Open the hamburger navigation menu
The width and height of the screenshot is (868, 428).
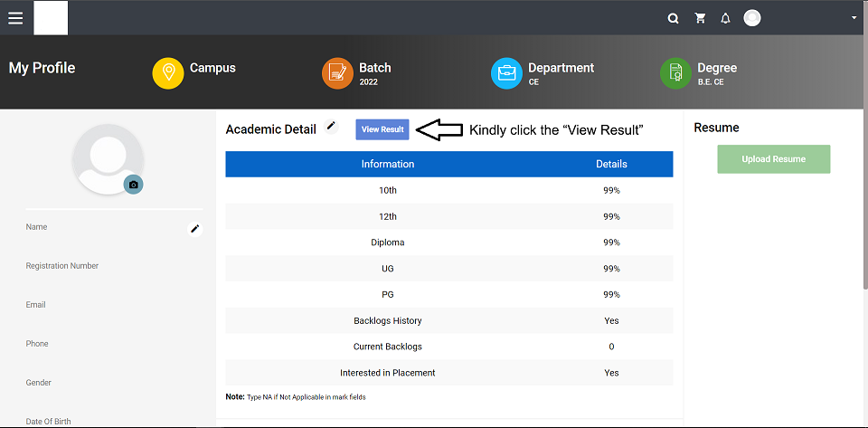tap(15, 18)
